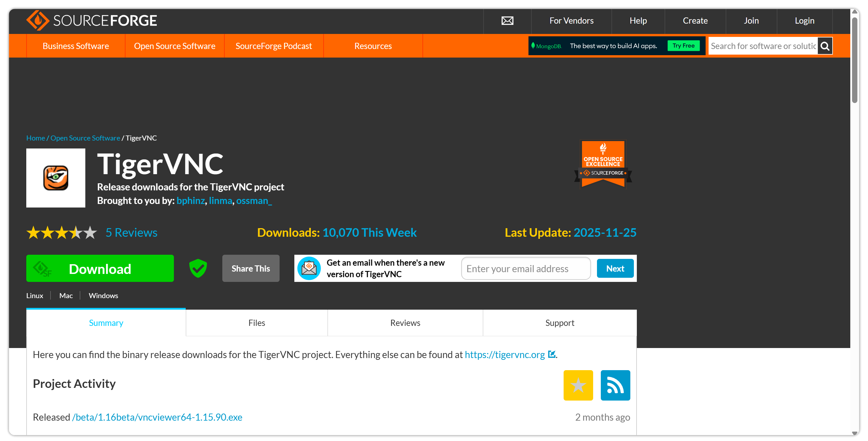Click the green verified shield icon
Image resolution: width=868 pixels, height=441 pixels.
[x=198, y=268]
